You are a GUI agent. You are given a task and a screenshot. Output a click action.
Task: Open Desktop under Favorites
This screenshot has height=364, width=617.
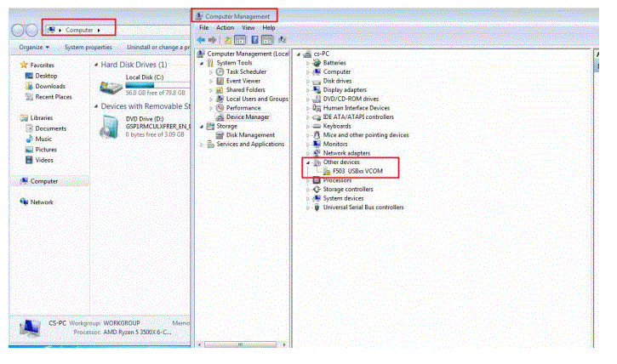point(46,76)
